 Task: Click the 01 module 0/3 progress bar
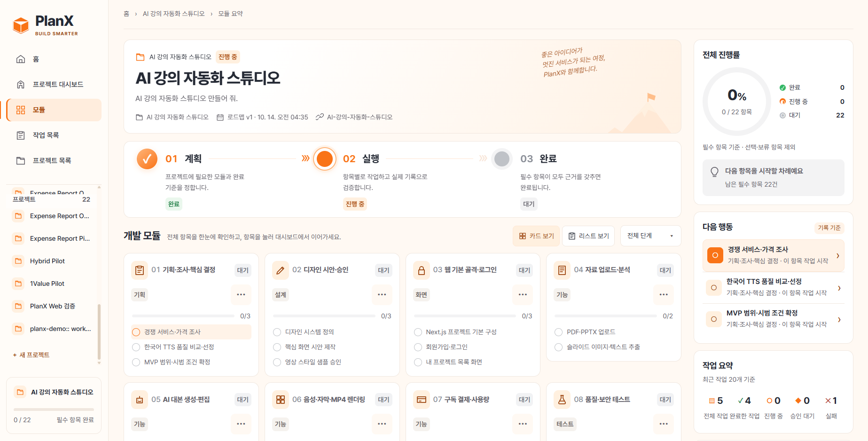tap(183, 316)
